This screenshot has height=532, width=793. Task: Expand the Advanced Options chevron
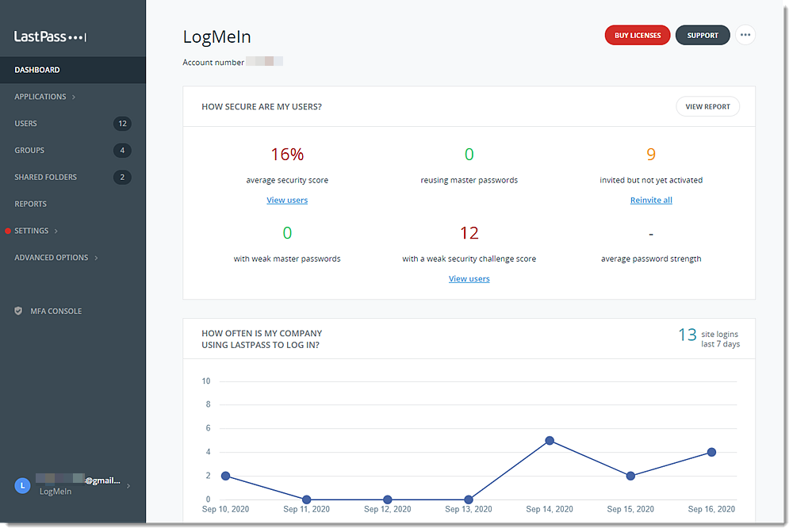coord(96,258)
